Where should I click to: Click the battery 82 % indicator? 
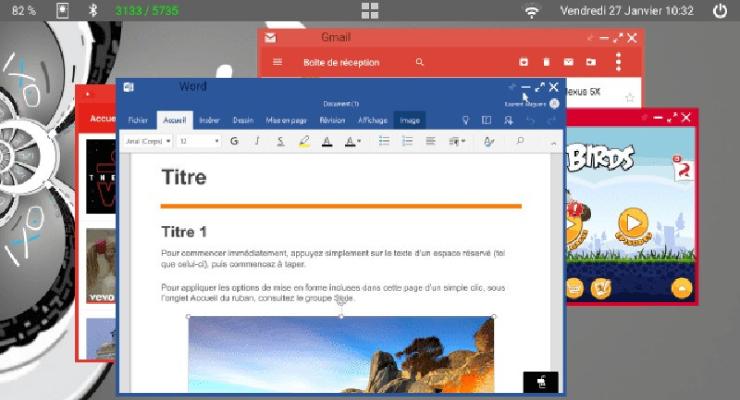click(x=24, y=10)
